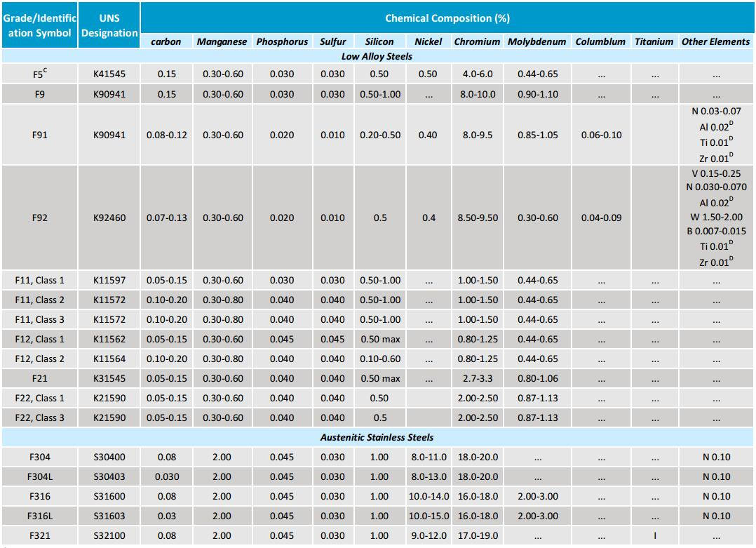Click the F11, Class 1 grade cell
Image resolution: width=756 pixels, height=548 pixels.
39,280
